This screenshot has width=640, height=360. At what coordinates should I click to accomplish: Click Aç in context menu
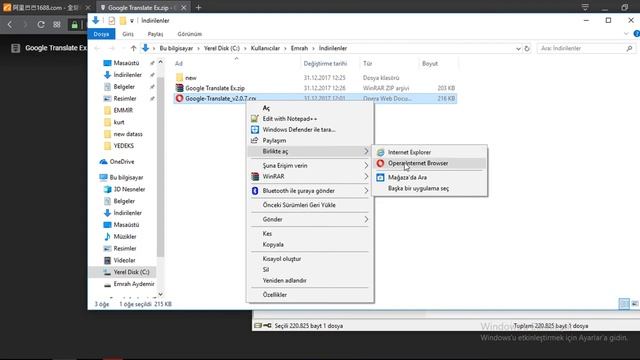(310, 108)
